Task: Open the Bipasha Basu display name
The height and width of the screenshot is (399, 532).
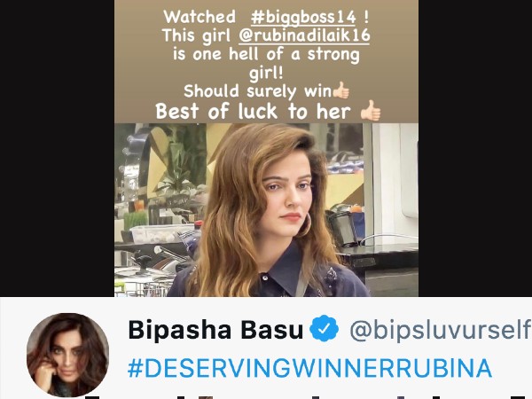Action: tap(215, 330)
